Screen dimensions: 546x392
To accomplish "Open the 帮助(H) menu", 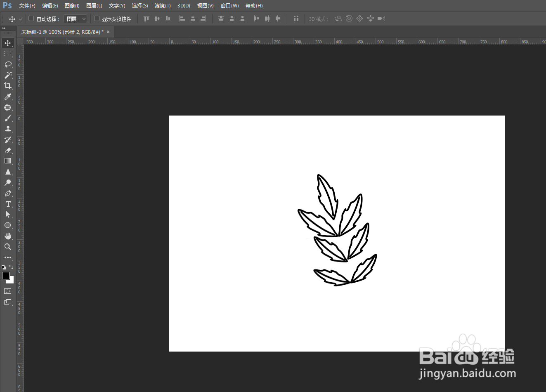I will pos(254,6).
